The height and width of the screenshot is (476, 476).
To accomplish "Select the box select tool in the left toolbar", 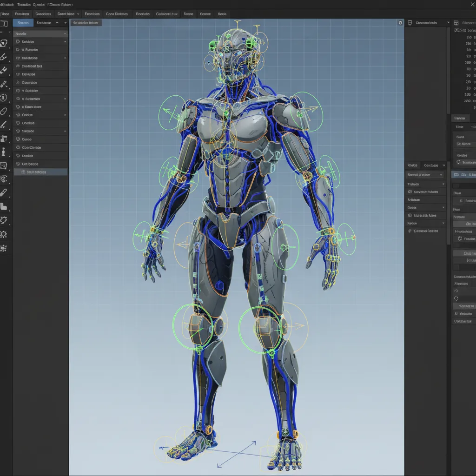I will pos(6,23).
